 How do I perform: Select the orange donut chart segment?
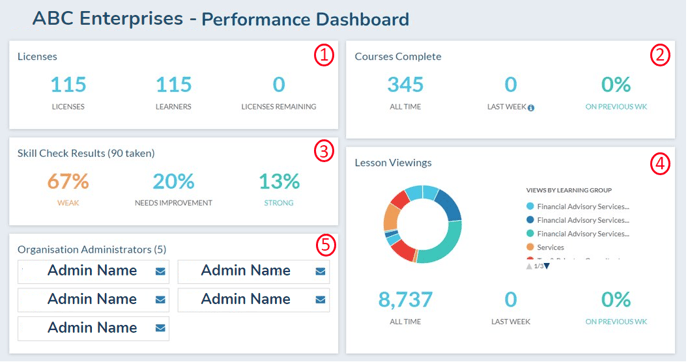(x=390, y=217)
